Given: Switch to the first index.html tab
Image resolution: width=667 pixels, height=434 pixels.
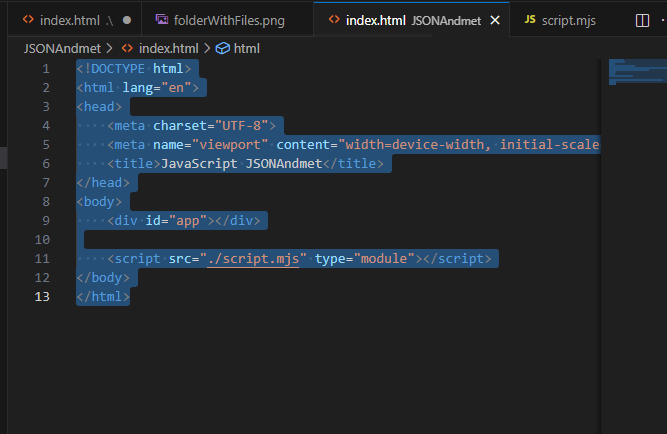Looking at the screenshot, I should 74,20.
